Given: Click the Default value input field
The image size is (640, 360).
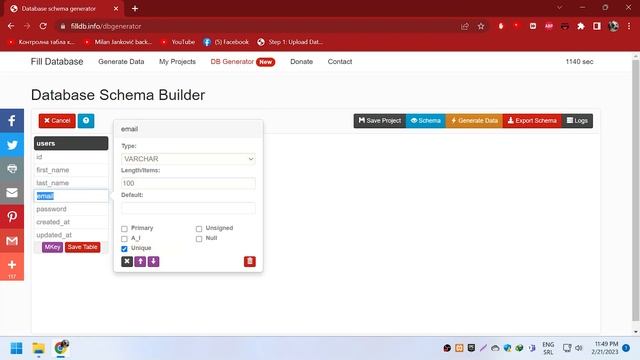Looking at the screenshot, I should click(x=188, y=208).
